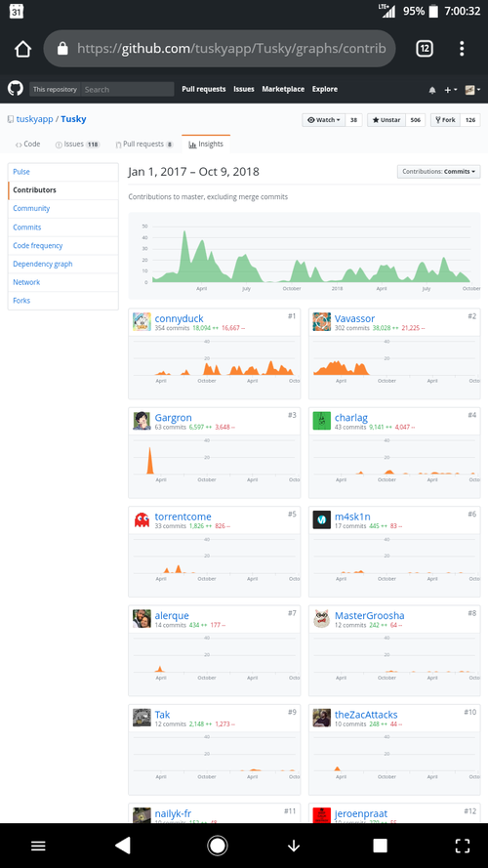
Task: Switch to the Code tab
Action: coord(27,144)
